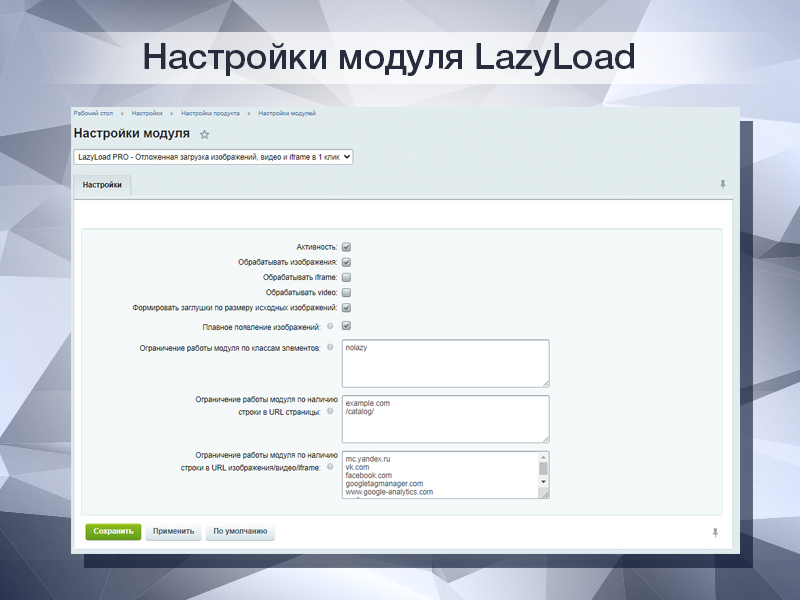Viewport: 800px width, 600px height.
Task: Disable the 'Активность' checkbox
Action: [x=345, y=246]
